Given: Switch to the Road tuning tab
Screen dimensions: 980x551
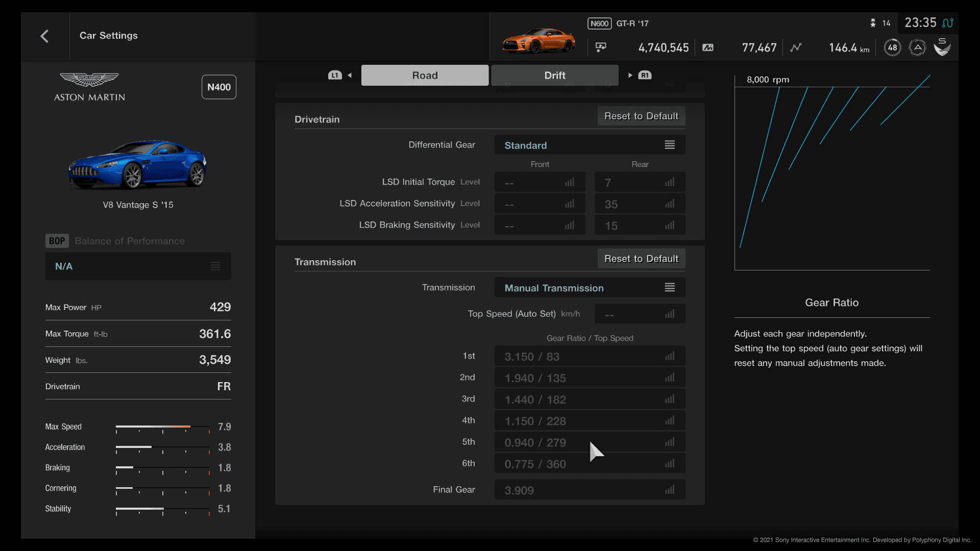Looking at the screenshot, I should 425,74.
